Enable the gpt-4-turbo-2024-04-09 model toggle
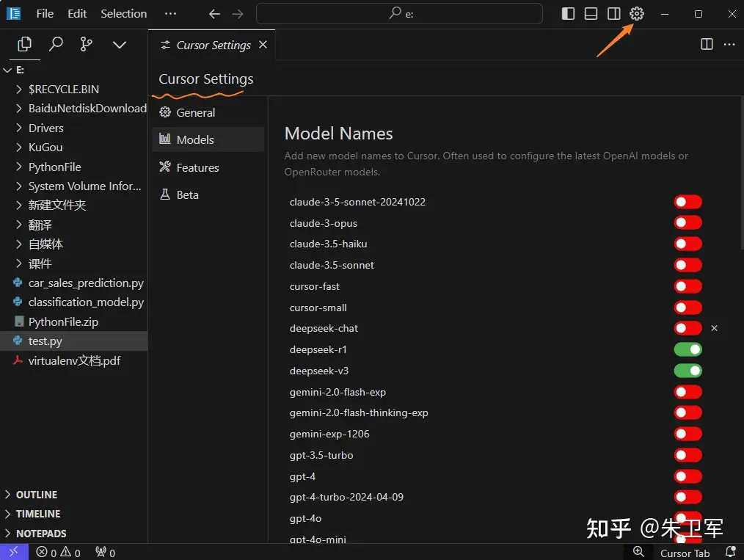Screen dimensions: 744x560 click(688, 497)
